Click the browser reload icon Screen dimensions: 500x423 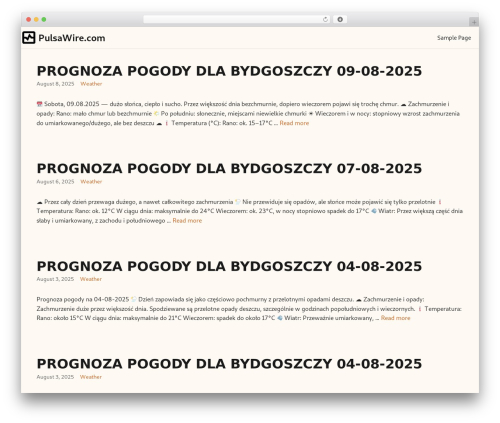pos(325,19)
